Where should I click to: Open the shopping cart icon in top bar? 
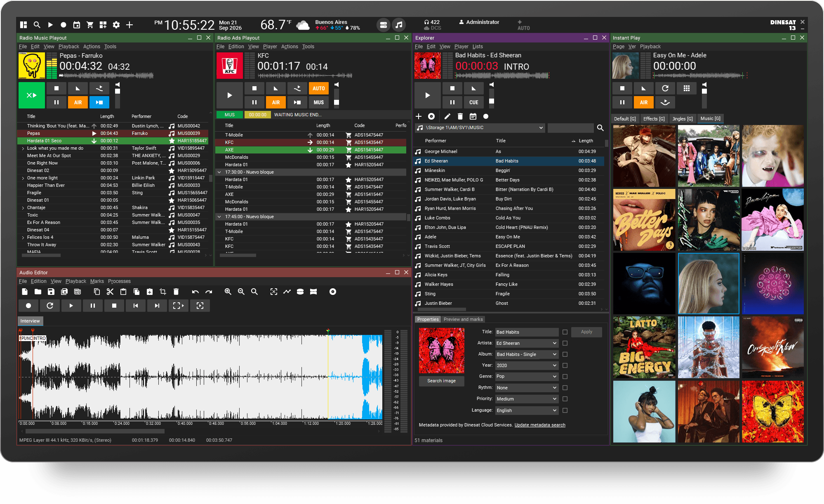[90, 25]
